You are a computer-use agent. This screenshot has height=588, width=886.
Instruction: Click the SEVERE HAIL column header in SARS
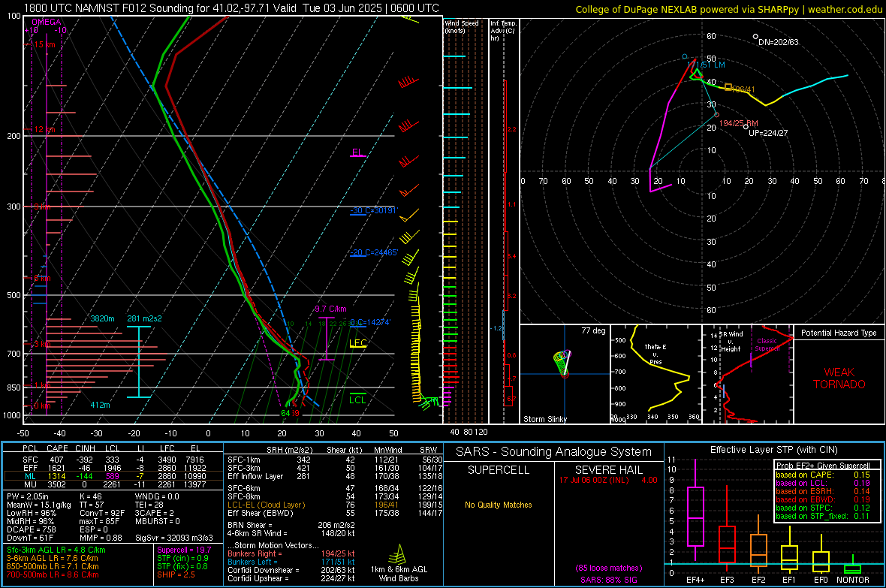click(x=608, y=470)
